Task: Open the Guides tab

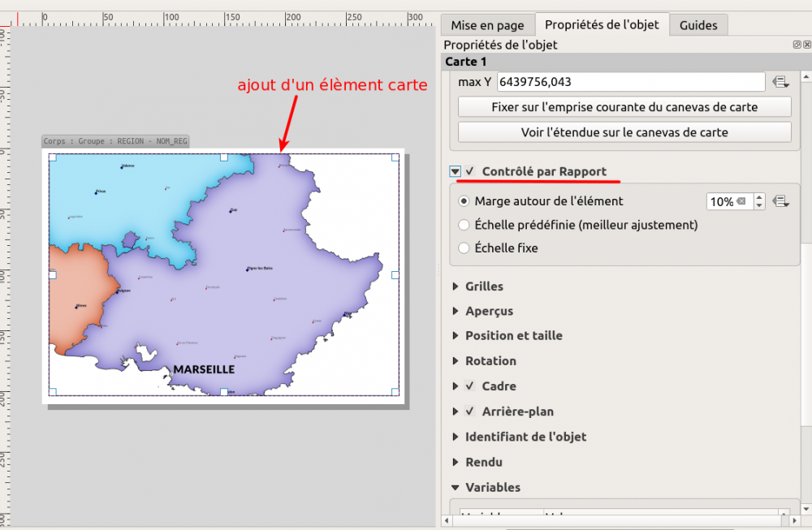Action: 698,25
